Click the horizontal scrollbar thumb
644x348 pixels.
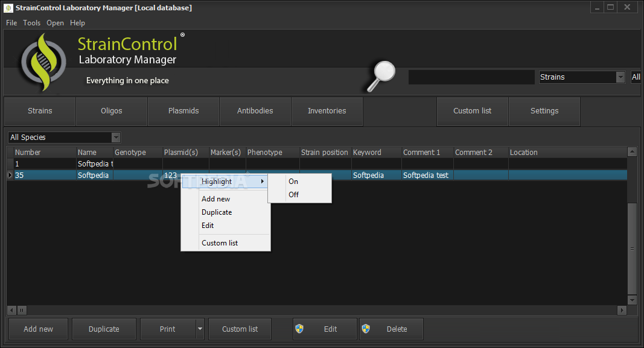pos(22,310)
